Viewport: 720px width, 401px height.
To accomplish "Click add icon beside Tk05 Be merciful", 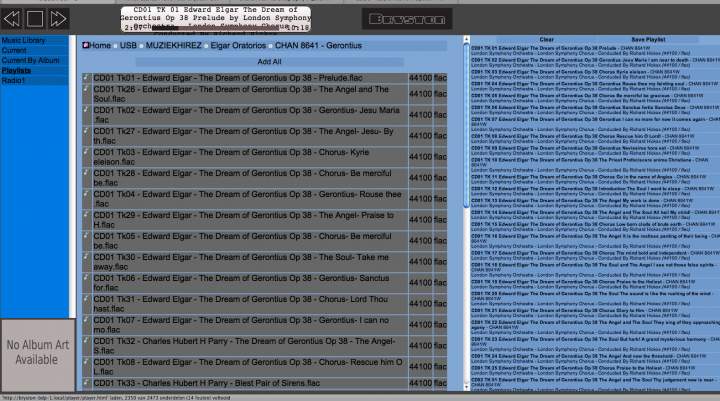I will [86, 236].
